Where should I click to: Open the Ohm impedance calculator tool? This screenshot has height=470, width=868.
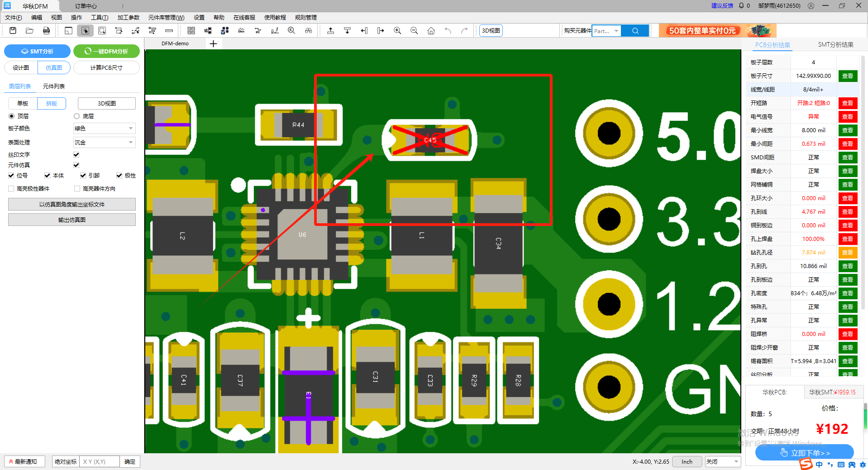(241, 30)
